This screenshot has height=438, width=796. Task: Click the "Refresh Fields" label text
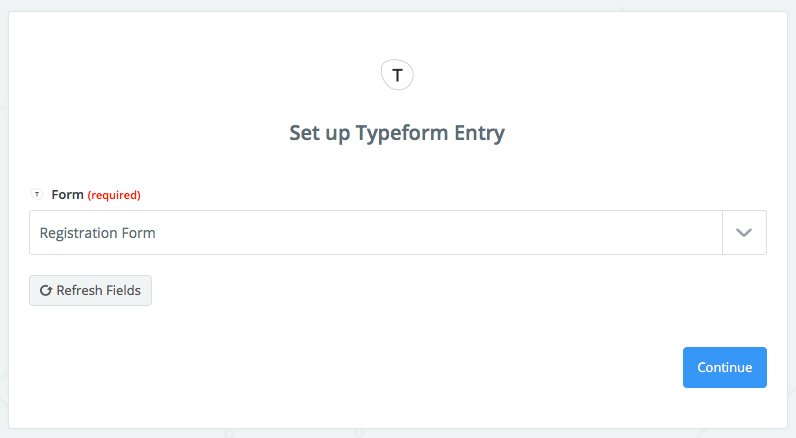point(98,291)
